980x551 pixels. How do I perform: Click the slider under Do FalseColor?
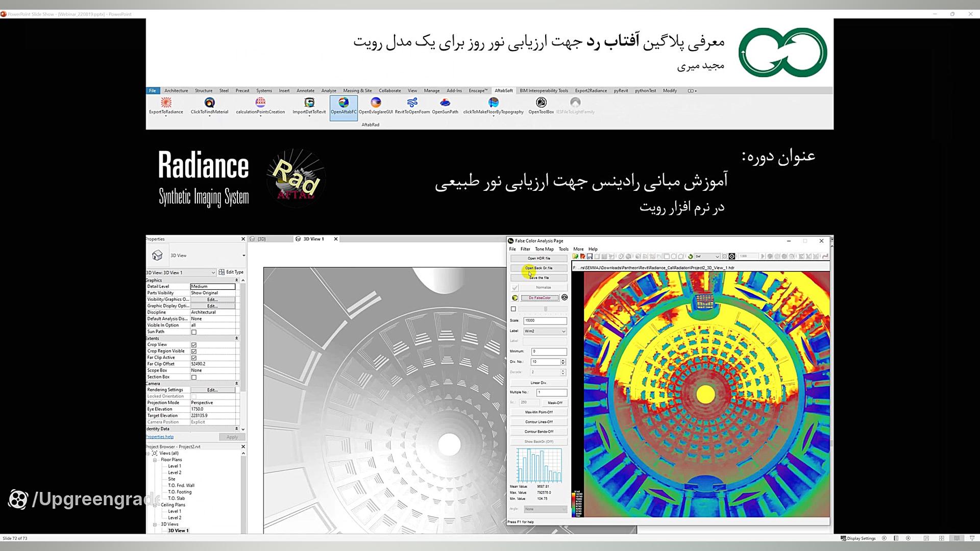[545, 309]
